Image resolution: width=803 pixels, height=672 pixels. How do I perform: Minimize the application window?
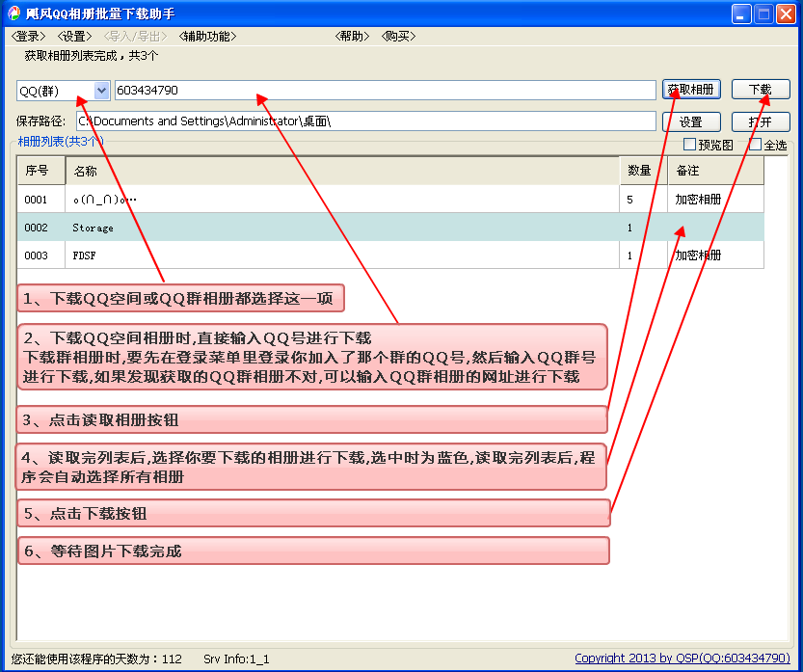[x=741, y=13]
